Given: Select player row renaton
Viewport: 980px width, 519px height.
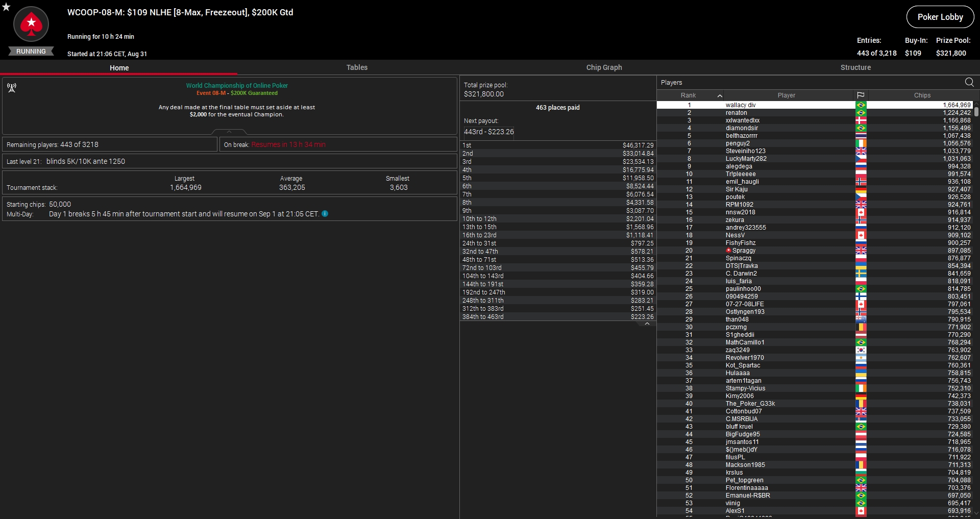Looking at the screenshot, I should [x=815, y=113].
